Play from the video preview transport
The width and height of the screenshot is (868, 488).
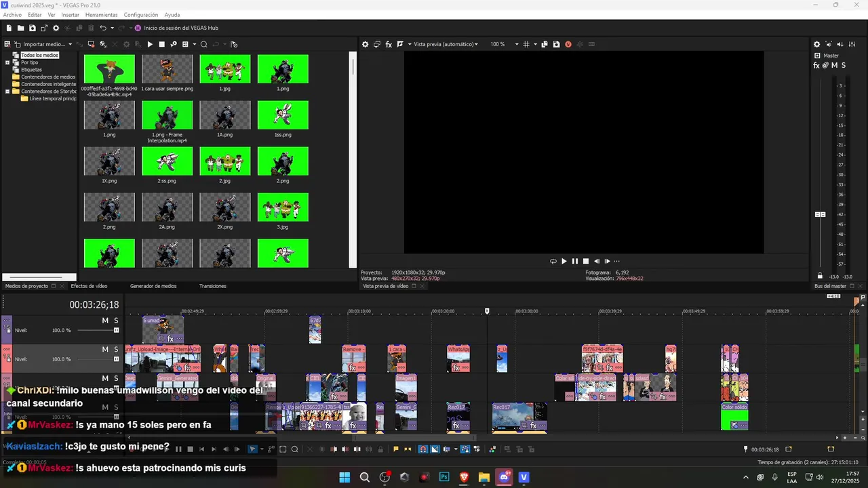point(564,261)
